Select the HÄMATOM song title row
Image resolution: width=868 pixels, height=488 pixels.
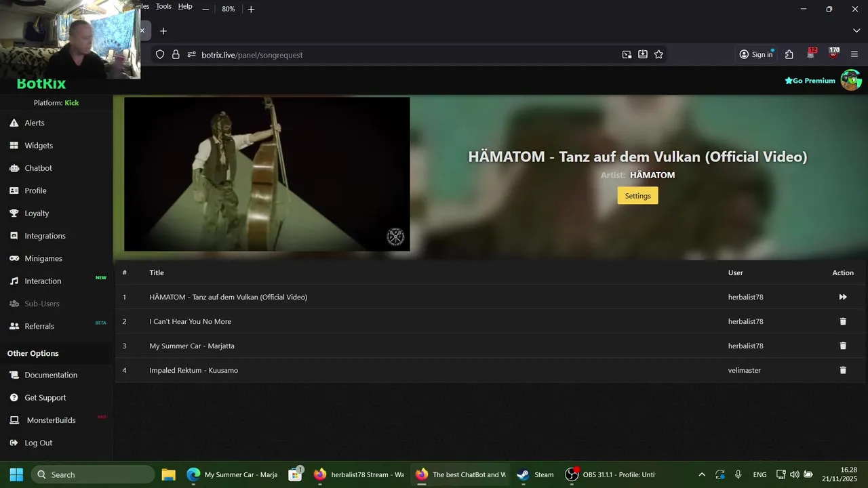491,297
